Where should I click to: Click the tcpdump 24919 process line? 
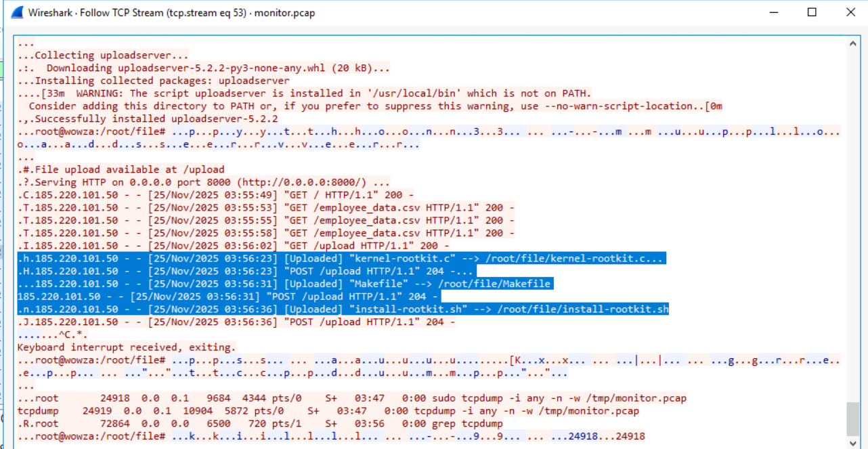pos(328,411)
